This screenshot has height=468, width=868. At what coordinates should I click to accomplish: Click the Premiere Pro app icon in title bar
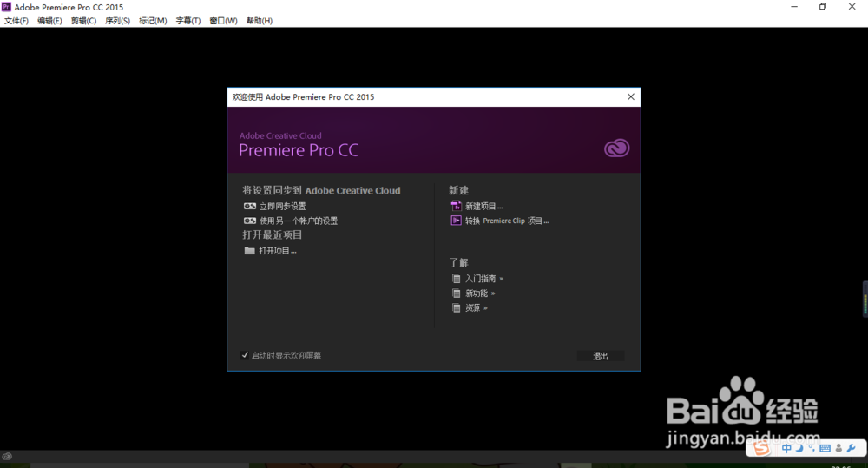(7, 7)
